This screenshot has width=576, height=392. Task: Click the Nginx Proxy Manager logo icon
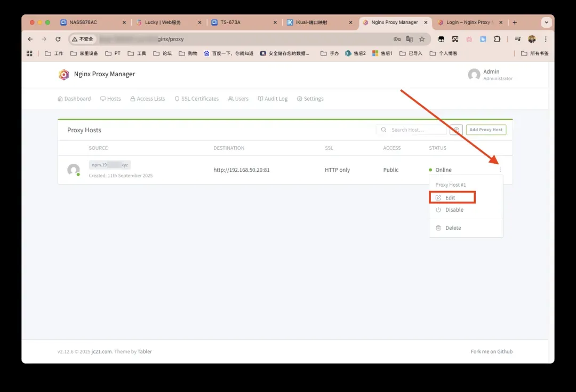coord(64,75)
